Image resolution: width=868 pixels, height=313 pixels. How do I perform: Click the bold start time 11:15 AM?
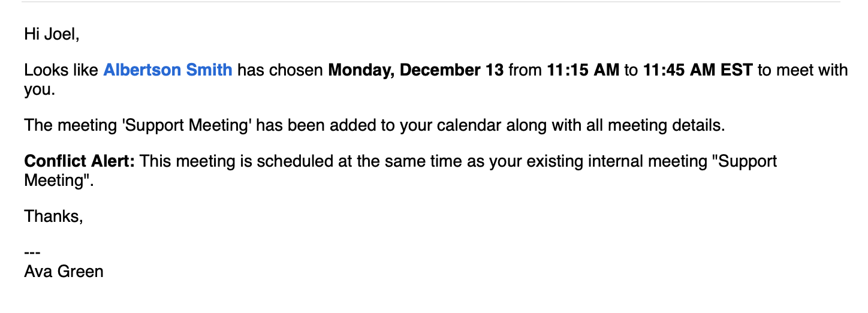click(583, 70)
